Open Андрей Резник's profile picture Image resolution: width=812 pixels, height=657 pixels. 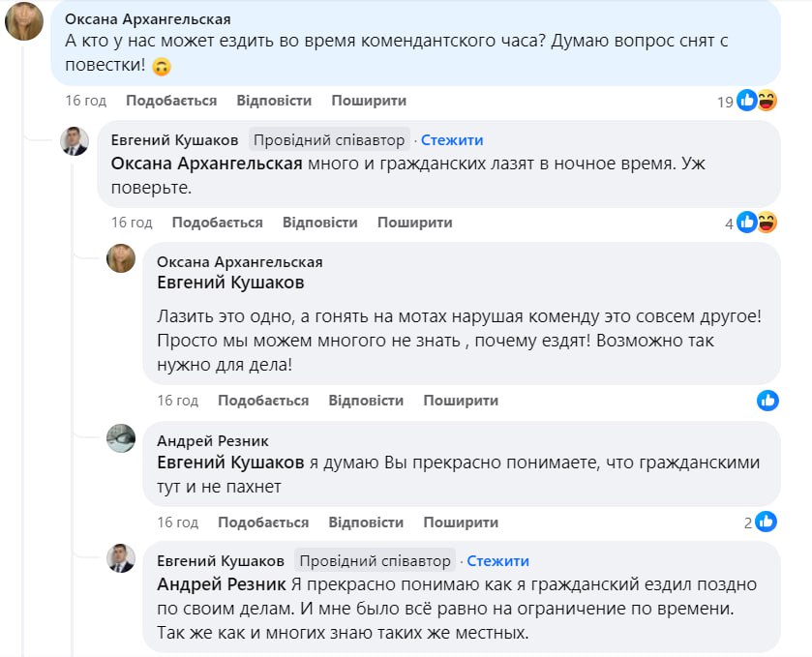click(x=121, y=438)
